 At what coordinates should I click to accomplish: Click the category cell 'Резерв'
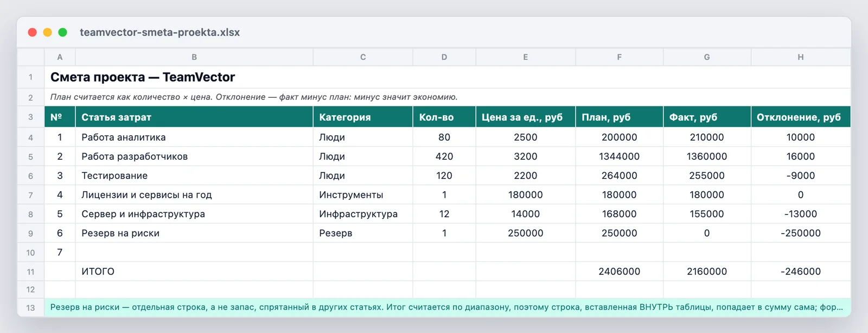(x=363, y=233)
